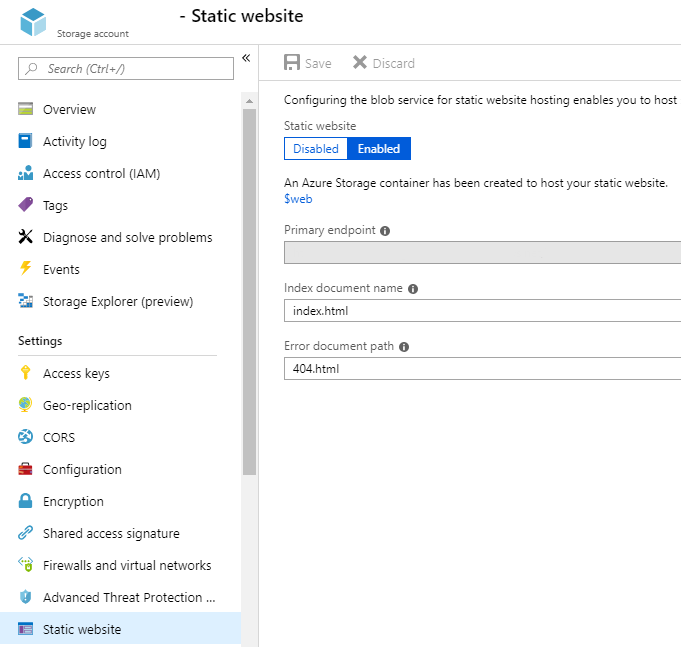Click the Search (Ctrl+/) input field
Screen dimensions: 681x647
[126, 69]
